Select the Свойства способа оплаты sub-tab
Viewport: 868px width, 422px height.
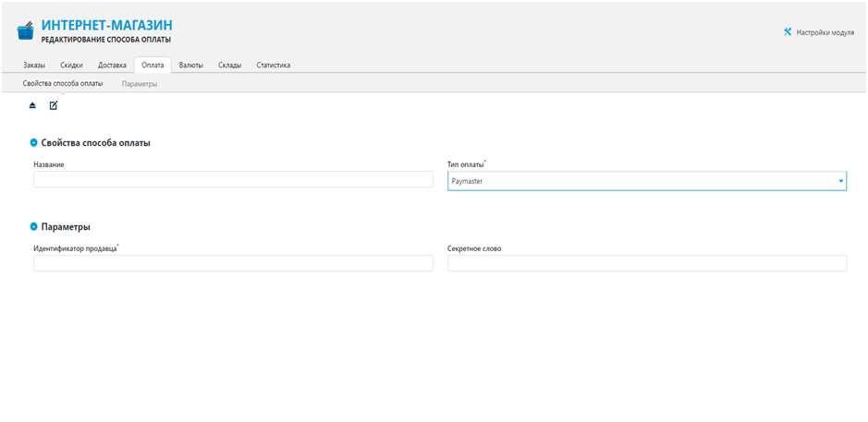point(63,83)
